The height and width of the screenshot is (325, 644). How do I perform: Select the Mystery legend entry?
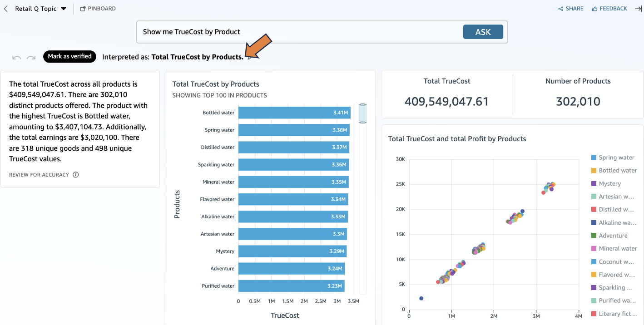[609, 184]
